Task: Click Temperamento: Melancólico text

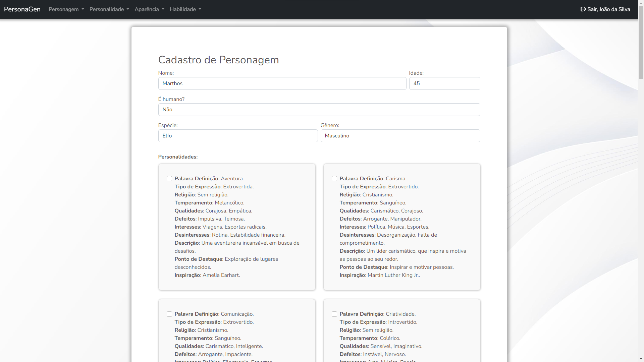Action: (209, 203)
